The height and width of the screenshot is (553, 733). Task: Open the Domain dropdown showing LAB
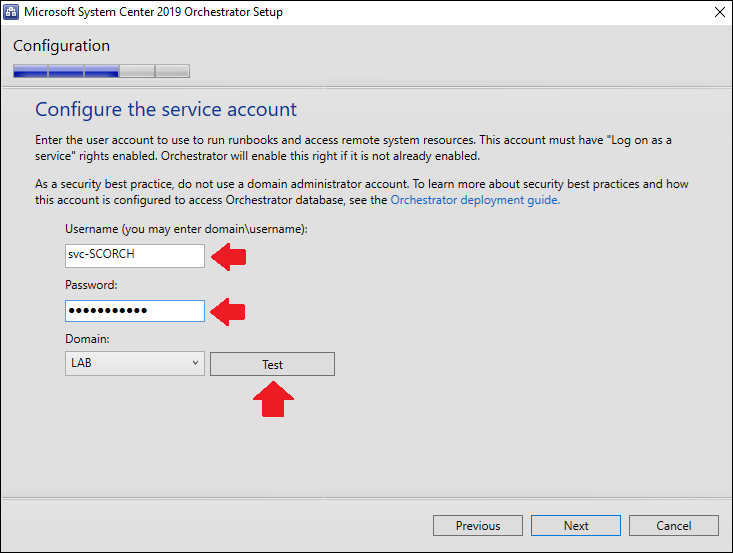[x=135, y=363]
